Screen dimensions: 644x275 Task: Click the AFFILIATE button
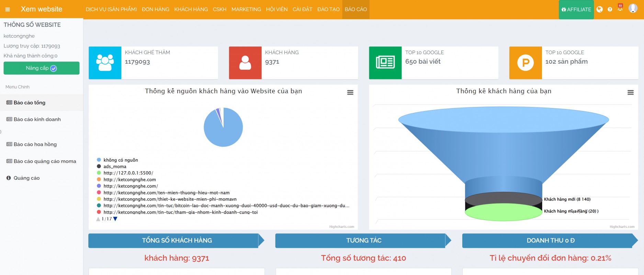[576, 10]
